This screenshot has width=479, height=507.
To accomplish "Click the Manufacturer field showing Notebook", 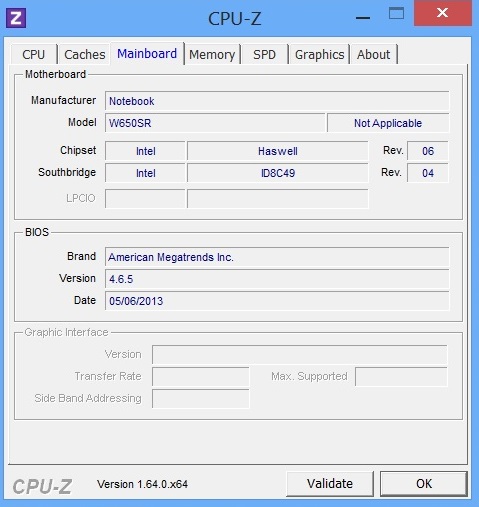I will click(x=277, y=101).
